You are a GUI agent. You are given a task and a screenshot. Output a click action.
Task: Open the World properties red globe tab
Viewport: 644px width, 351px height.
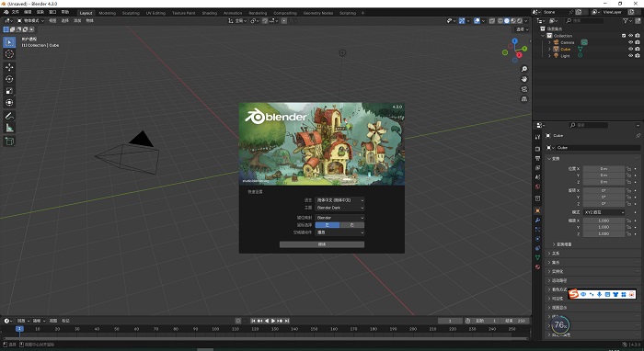click(537, 187)
